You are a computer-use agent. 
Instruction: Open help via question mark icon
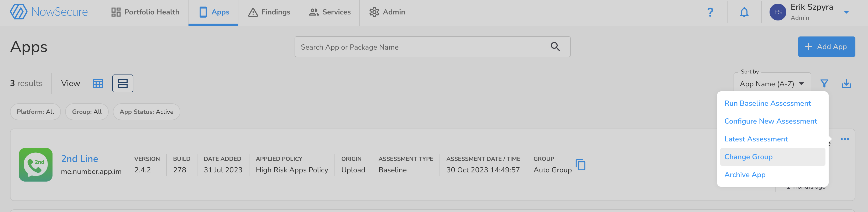pos(710,12)
